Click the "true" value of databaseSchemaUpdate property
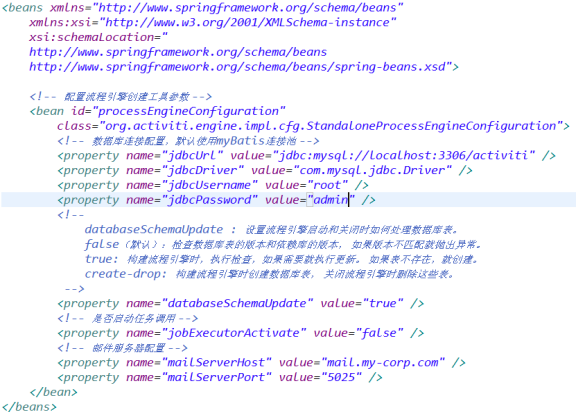 pyautogui.click(x=382, y=303)
